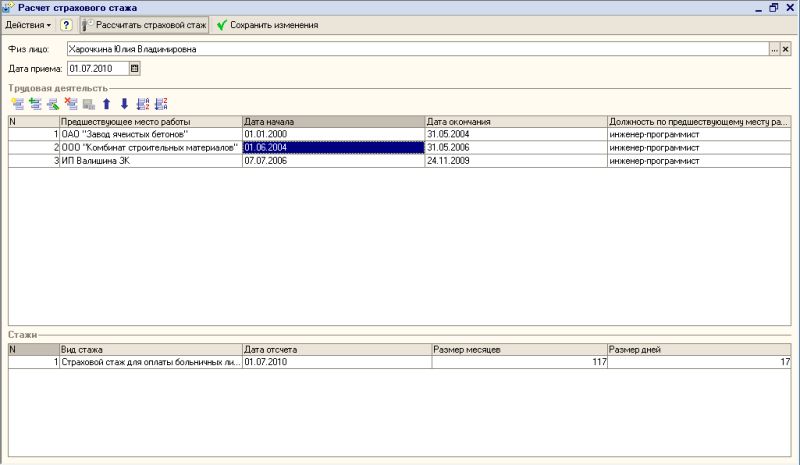Sort table ascending A to Z
The height and width of the screenshot is (465, 800).
click(143, 104)
